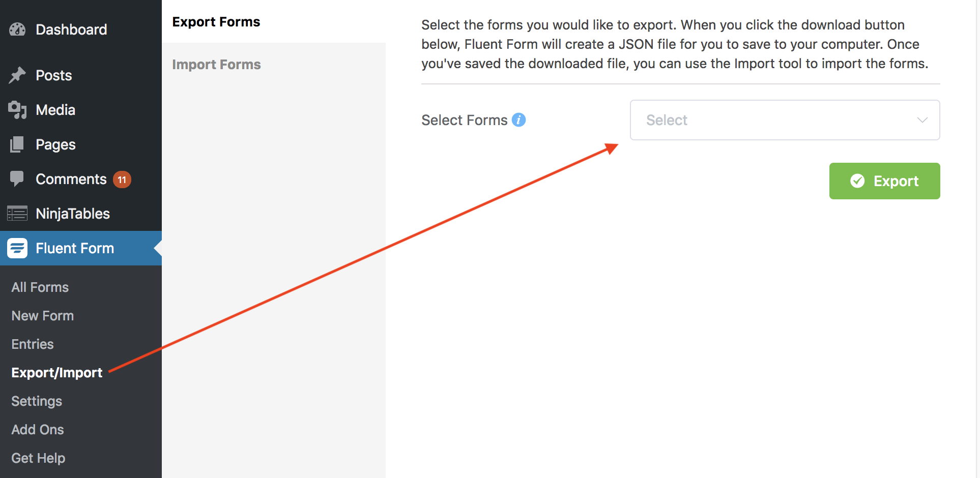Open Fluent Form Settings
The image size is (980, 478).
click(x=37, y=401)
